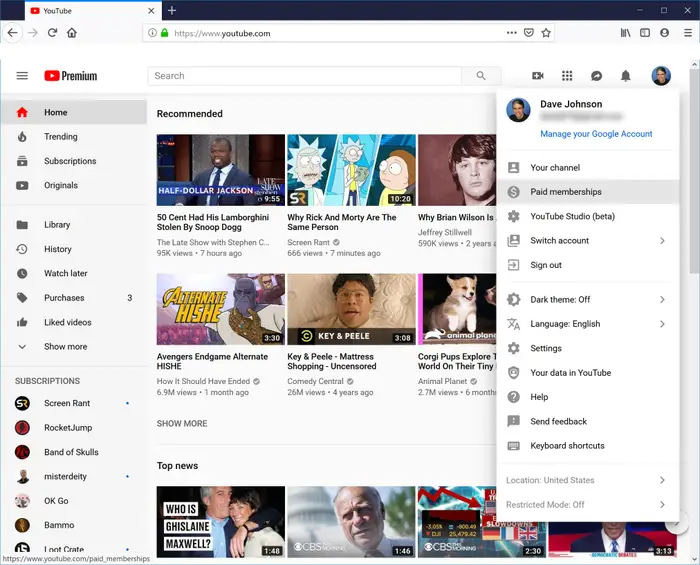Click SHOW MORE under Recommended videos
The width and height of the screenshot is (700, 565).
coord(182,424)
